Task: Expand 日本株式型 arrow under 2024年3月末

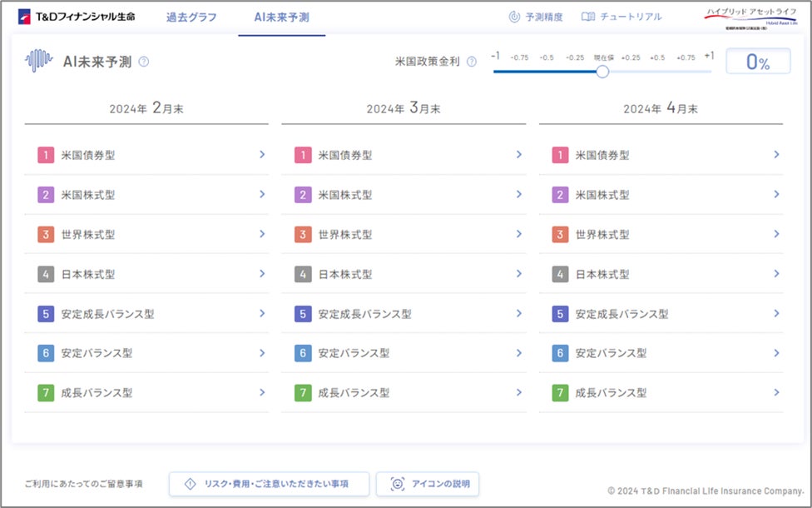Action: coord(518,274)
